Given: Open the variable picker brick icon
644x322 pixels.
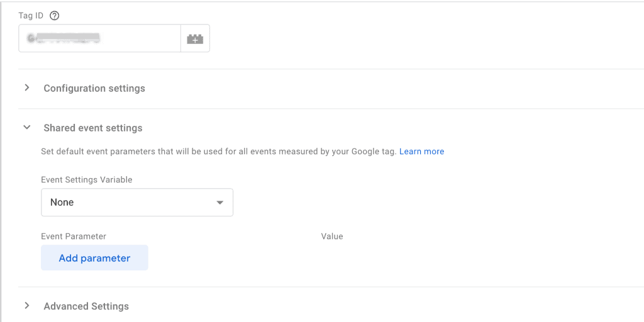Looking at the screenshot, I should [195, 39].
